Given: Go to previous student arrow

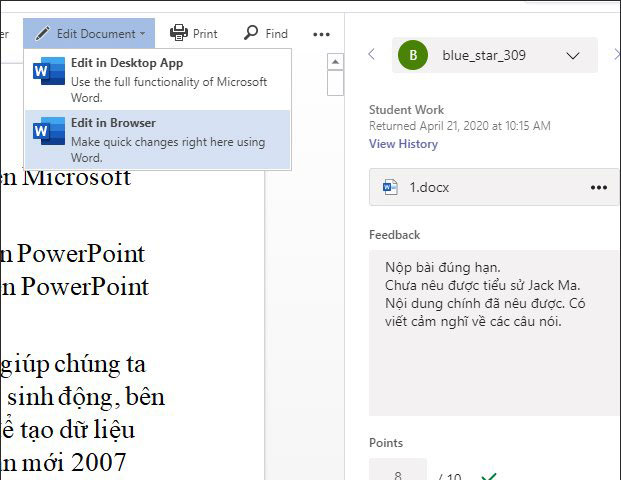Looking at the screenshot, I should [371, 54].
